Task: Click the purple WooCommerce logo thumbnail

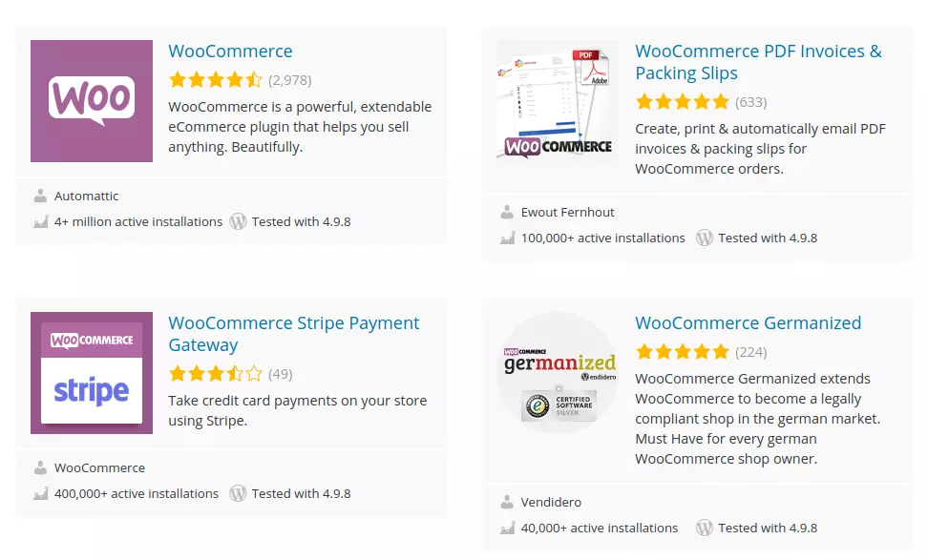Action: (x=91, y=100)
